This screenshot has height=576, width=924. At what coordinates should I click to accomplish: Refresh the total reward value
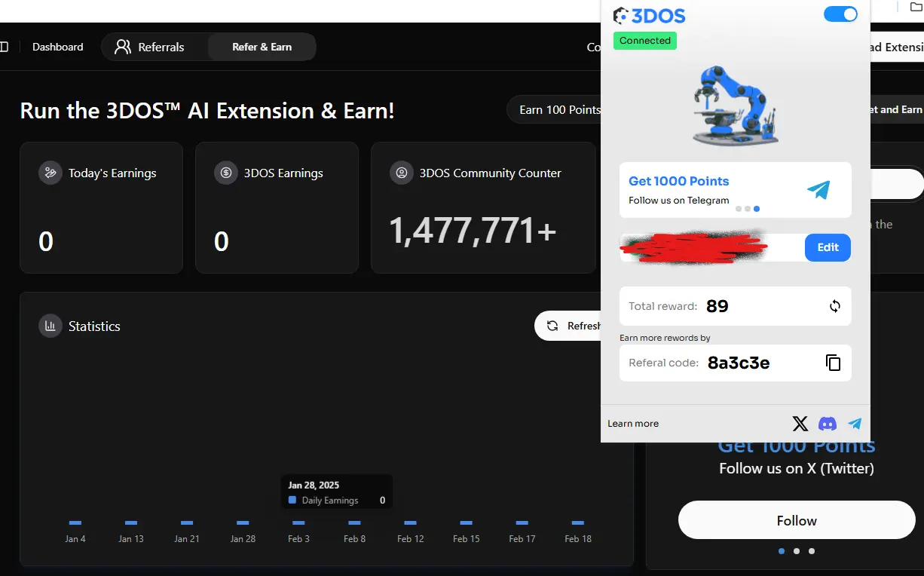tap(834, 306)
